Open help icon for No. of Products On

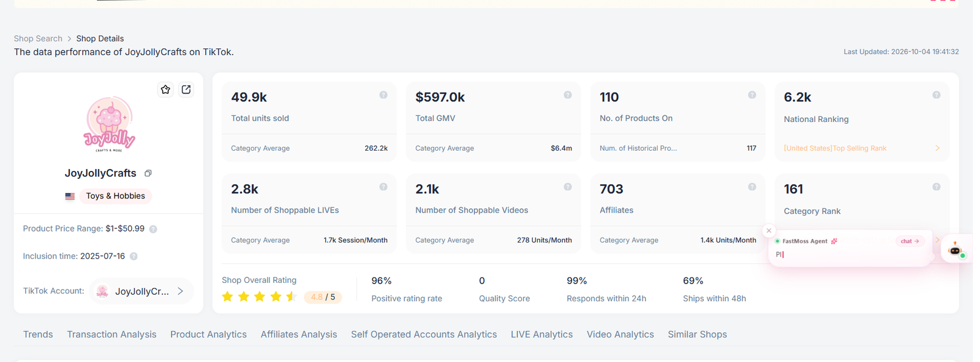pyautogui.click(x=752, y=95)
